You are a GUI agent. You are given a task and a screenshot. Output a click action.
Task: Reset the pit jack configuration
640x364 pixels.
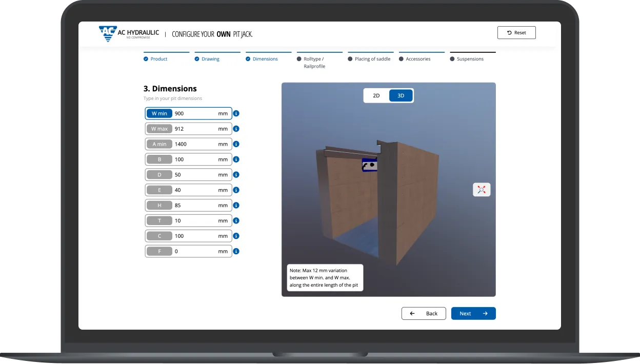pyautogui.click(x=516, y=32)
